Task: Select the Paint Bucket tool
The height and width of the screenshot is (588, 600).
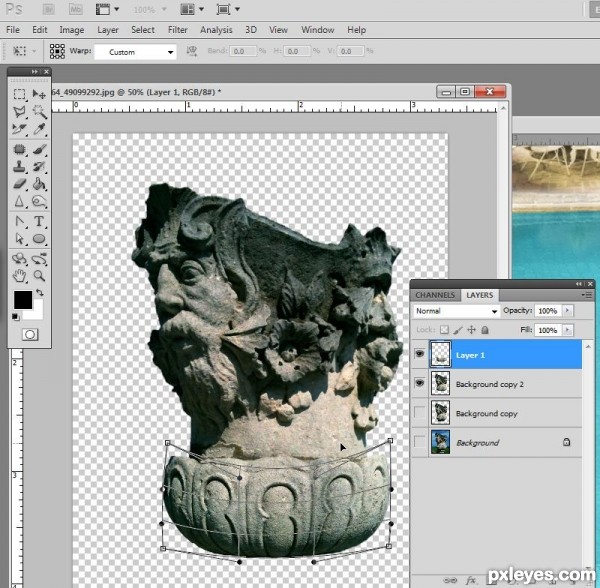Action: click(x=39, y=184)
